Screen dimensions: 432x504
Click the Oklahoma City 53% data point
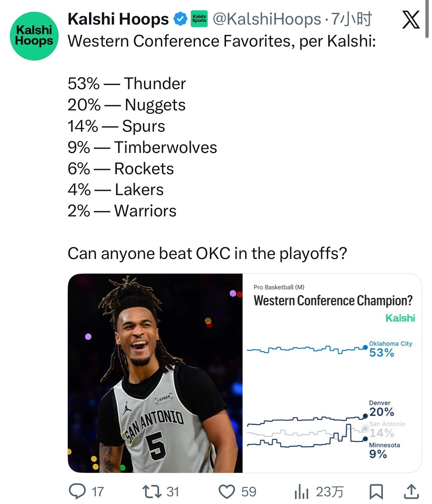(x=365, y=347)
